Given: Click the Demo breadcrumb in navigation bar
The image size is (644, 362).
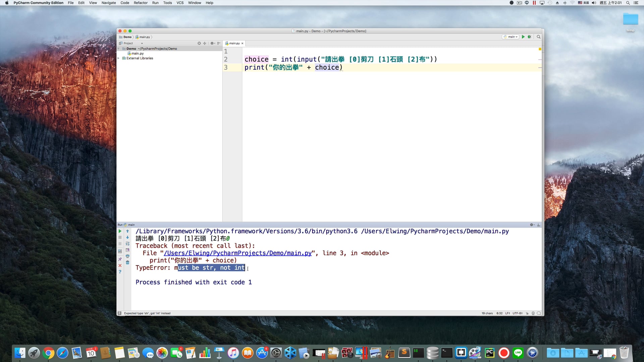Looking at the screenshot, I should pos(127,37).
